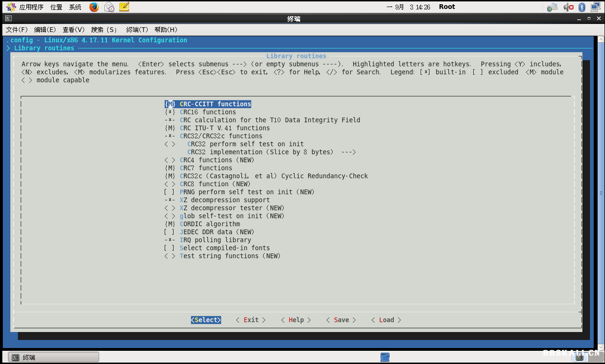Click the Save button in menuconfig
The width and height of the screenshot is (605, 364).
(x=341, y=320)
